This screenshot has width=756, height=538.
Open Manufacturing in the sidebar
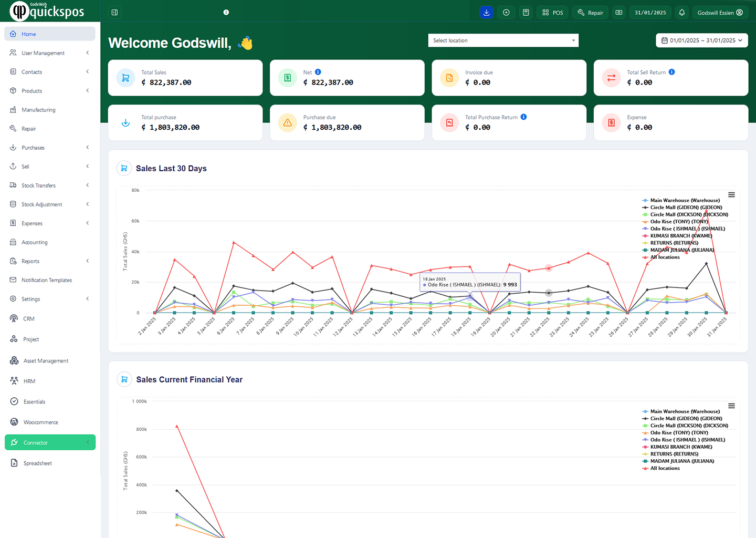(38, 110)
